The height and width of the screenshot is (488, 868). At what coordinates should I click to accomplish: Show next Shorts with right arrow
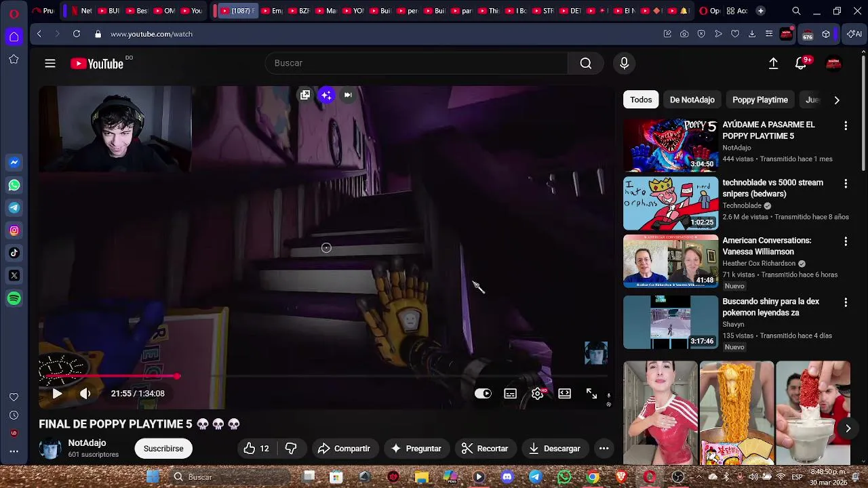pyautogui.click(x=848, y=428)
